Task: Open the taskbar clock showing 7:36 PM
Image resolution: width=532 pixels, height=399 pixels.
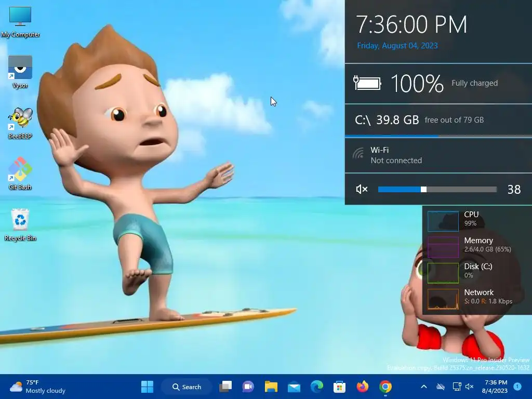Action: 495,387
